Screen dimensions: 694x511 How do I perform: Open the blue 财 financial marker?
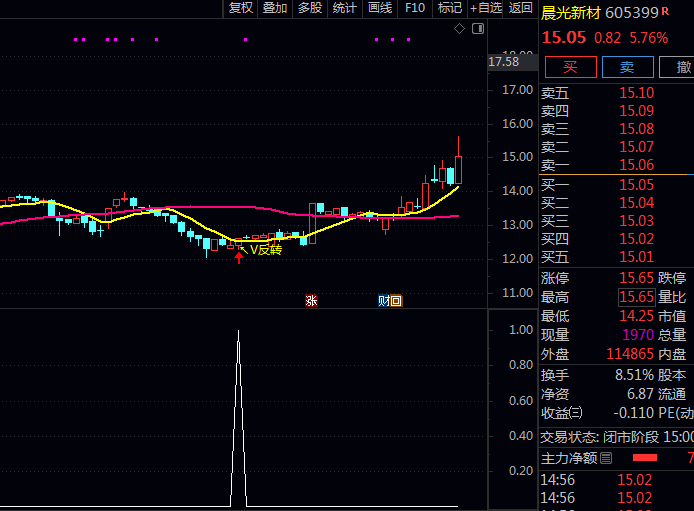[x=384, y=301]
